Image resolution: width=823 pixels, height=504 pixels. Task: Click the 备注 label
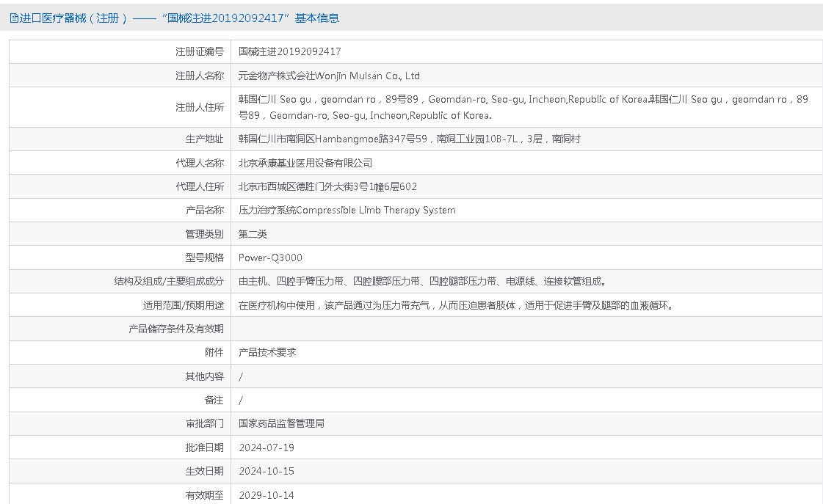(x=214, y=400)
